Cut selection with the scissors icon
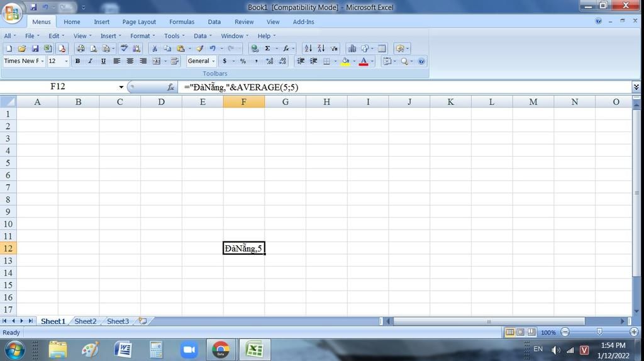 [155, 48]
